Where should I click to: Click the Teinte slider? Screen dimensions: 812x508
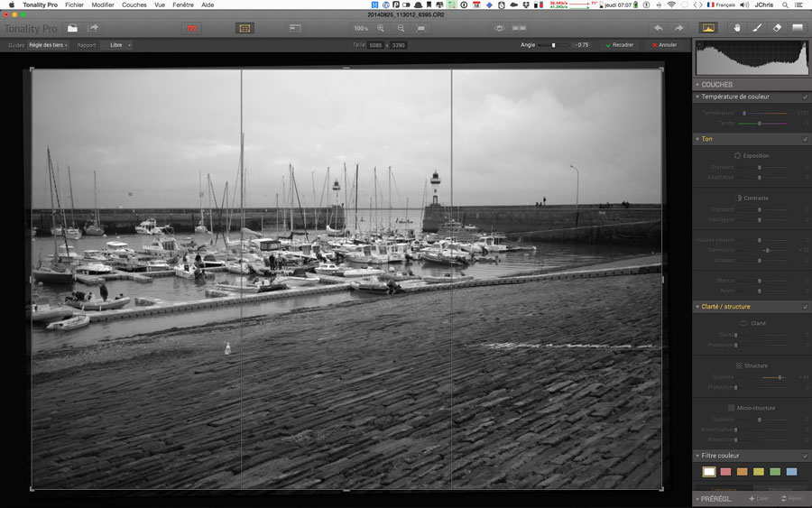click(762, 124)
